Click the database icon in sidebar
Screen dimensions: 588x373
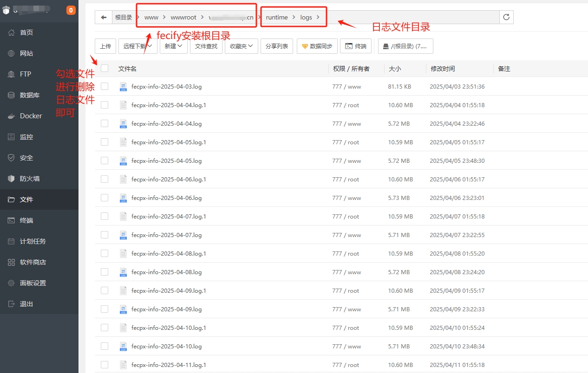12,95
